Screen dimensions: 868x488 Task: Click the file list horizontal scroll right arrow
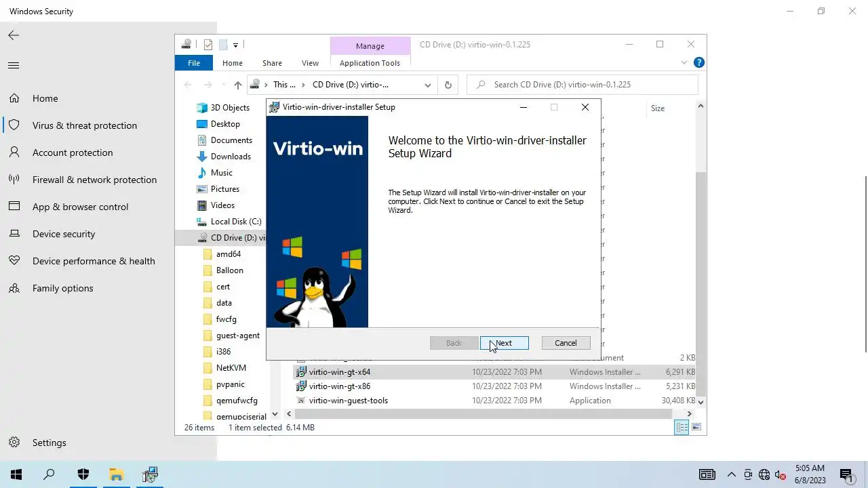coord(690,414)
